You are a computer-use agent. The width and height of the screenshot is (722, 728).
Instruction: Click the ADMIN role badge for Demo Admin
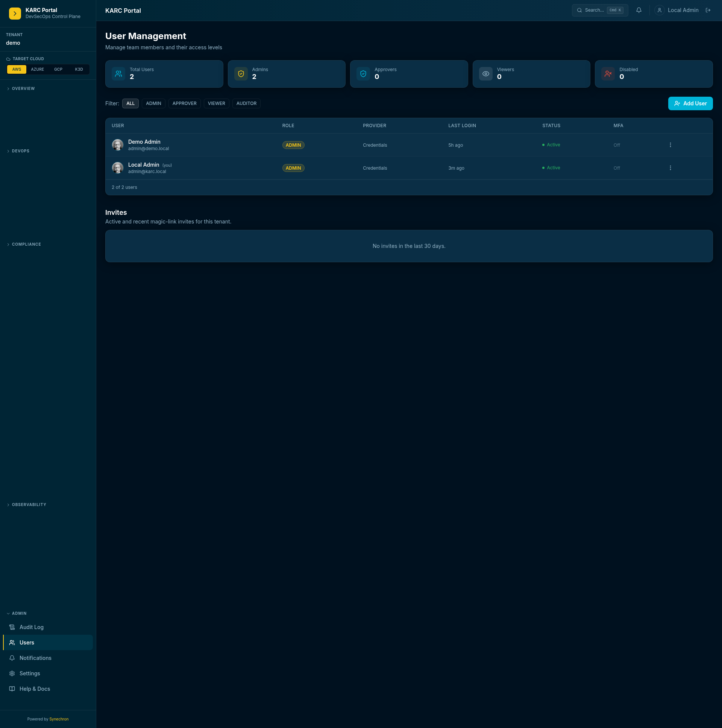coord(293,145)
